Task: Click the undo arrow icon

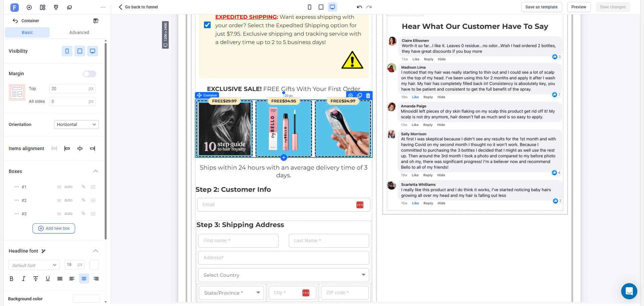Action: pyautogui.click(x=359, y=7)
